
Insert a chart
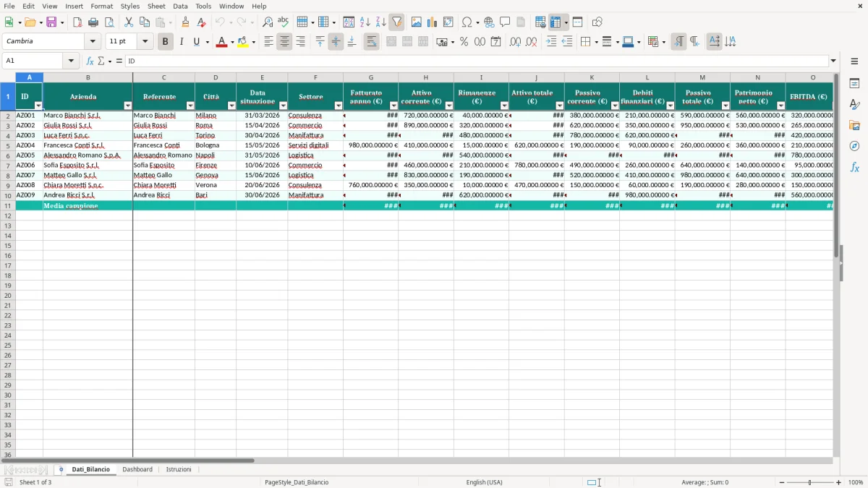point(433,22)
